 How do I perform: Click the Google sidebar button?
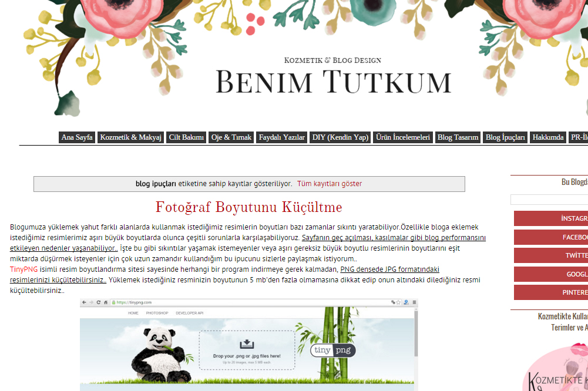pyautogui.click(x=551, y=274)
